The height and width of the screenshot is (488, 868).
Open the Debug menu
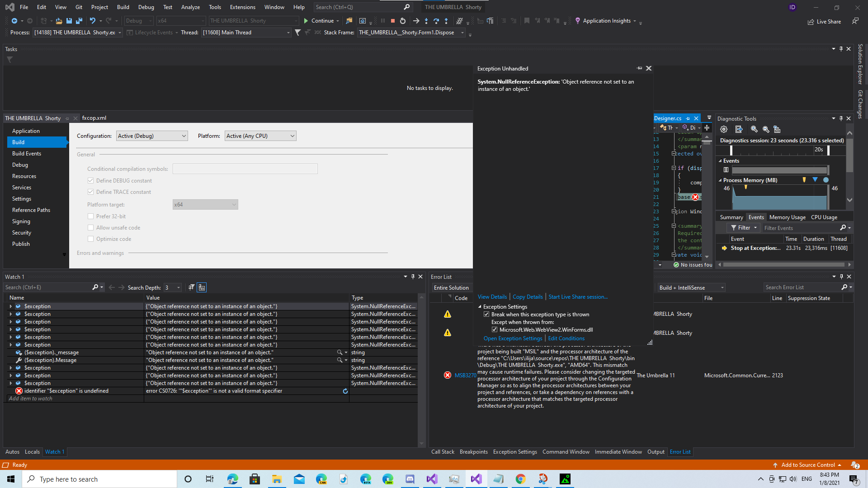coord(146,7)
